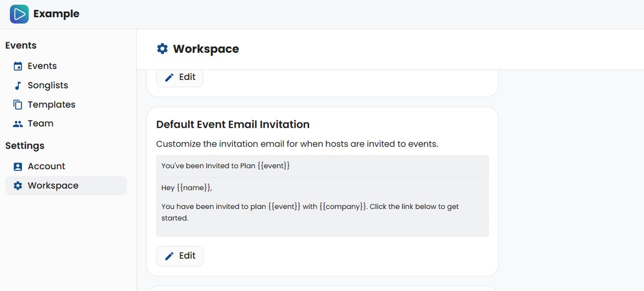This screenshot has width=644, height=291.
Task: Click the gear icon beside Workspace in sidebar
Action: coord(18,186)
